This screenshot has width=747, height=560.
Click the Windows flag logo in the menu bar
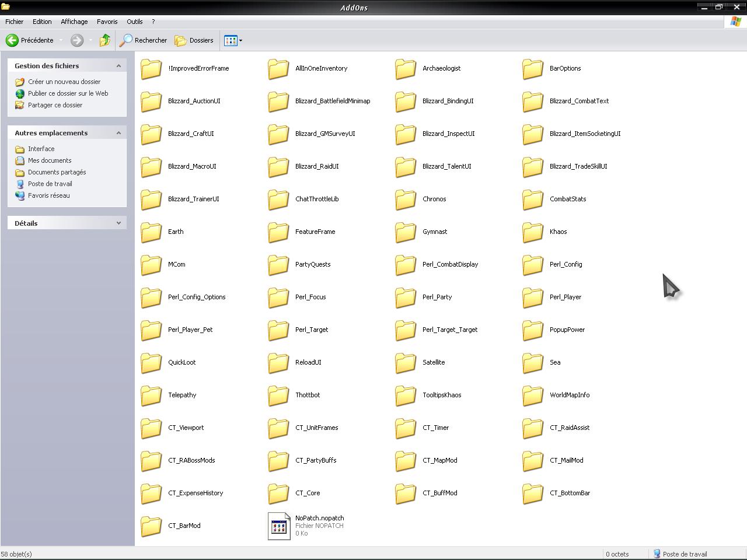736,22
